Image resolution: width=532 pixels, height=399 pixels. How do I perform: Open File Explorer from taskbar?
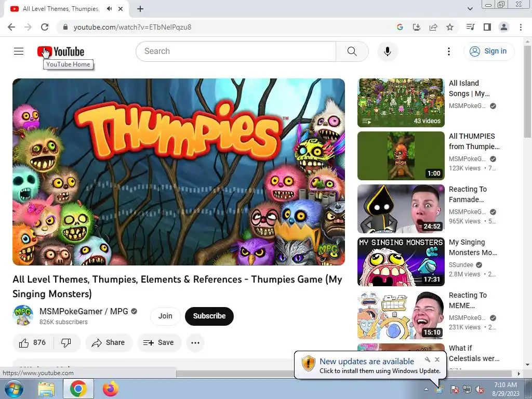[46, 389]
